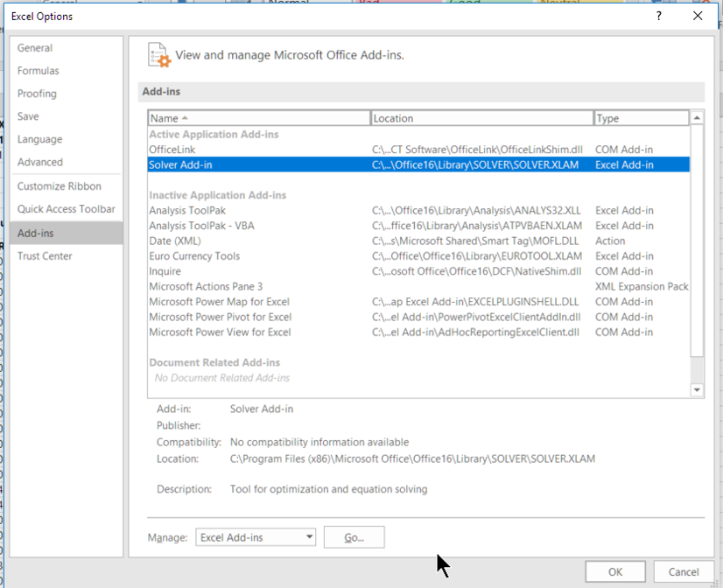
Task: Select the Analysis ToolPak row
Action: pyautogui.click(x=418, y=211)
